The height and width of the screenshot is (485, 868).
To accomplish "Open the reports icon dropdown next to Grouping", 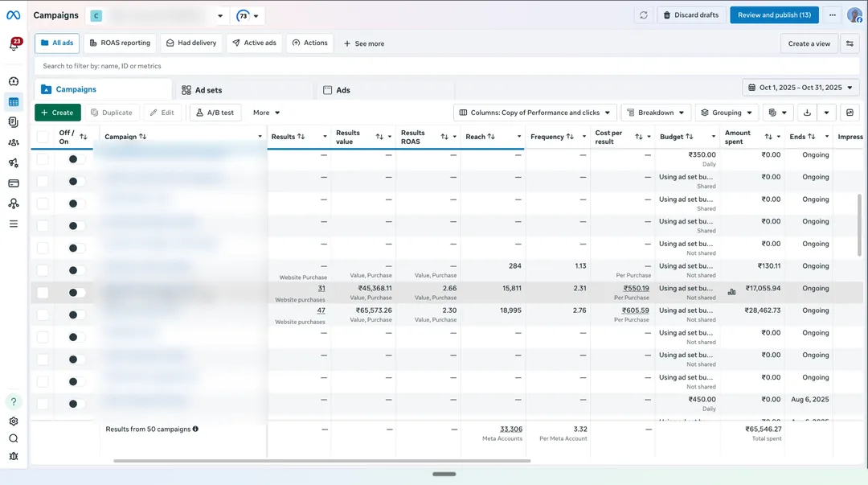I will tap(778, 113).
